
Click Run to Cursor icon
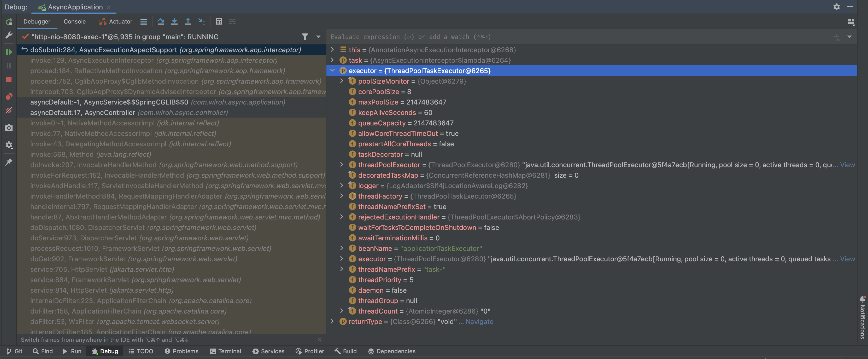click(202, 22)
